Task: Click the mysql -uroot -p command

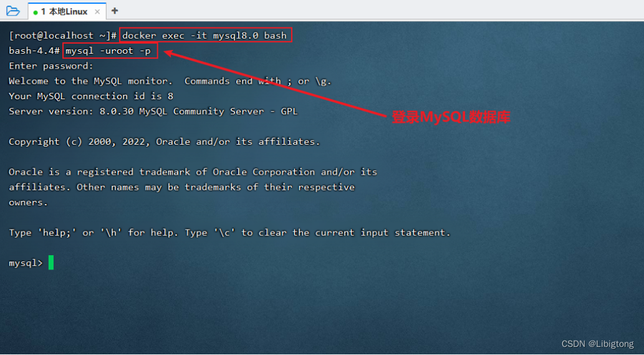Action: coord(108,51)
